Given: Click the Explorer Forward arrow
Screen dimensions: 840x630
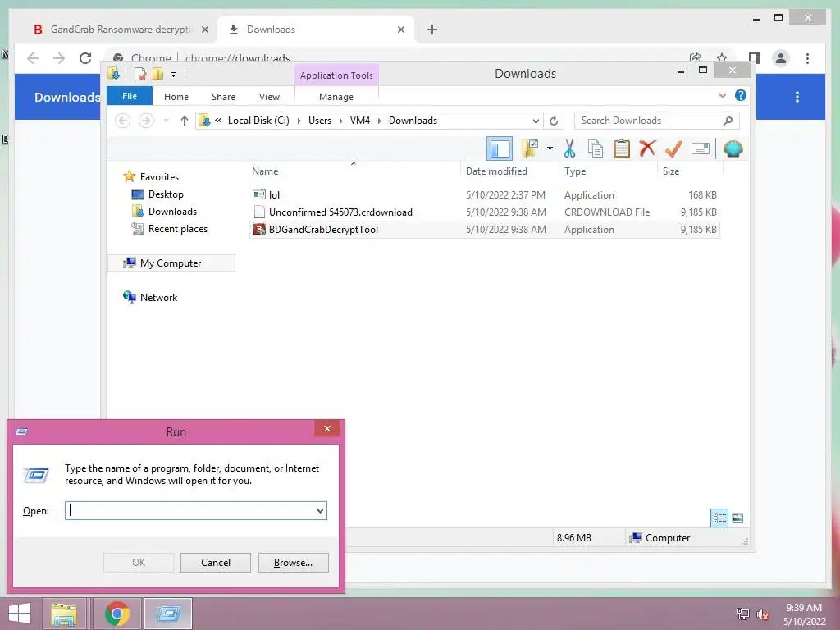Looking at the screenshot, I should 146,121.
